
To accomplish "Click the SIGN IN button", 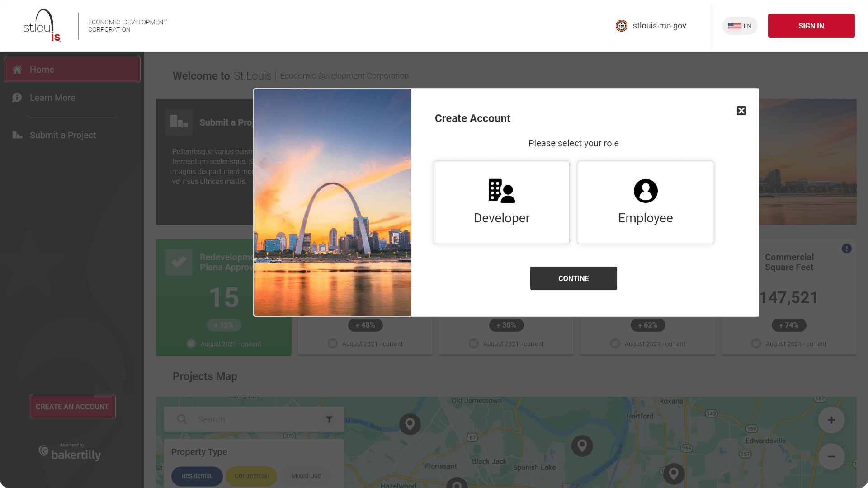I will pyautogui.click(x=811, y=26).
